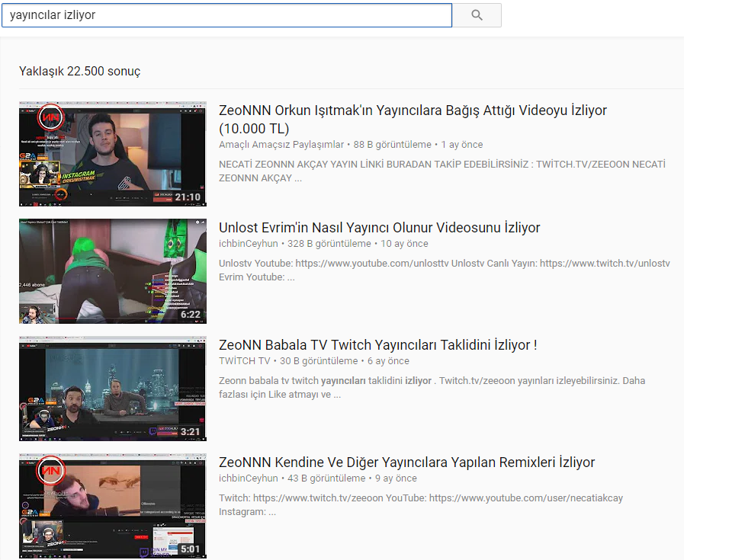Viewport: 732px width, 560px height.
Task: Open title 'ZeoNNN Kendine Ve Diğer Yayıncılara'
Action: tap(406, 462)
